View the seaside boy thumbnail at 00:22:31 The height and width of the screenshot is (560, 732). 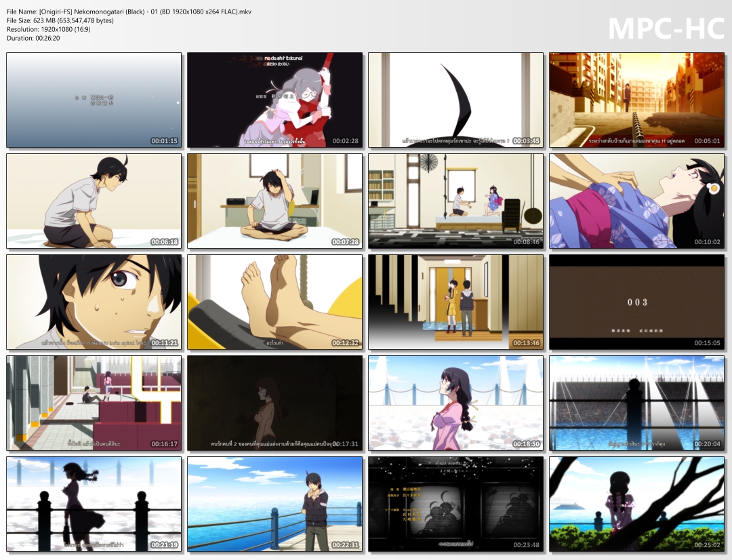275,504
